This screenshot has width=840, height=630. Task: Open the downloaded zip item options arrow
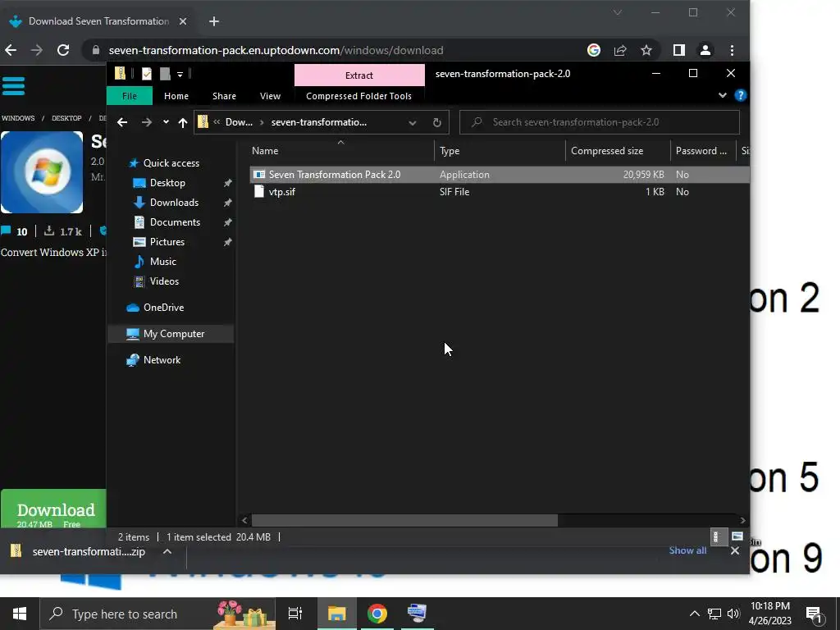167,551
